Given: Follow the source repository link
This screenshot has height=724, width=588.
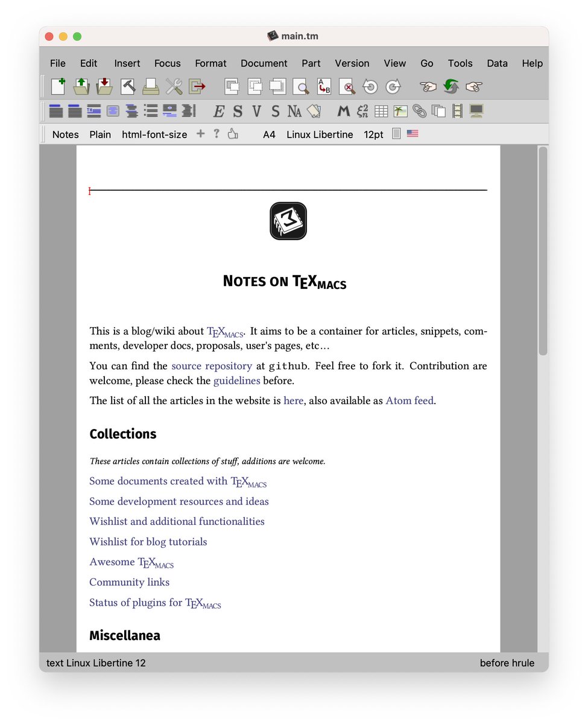Looking at the screenshot, I should 212,366.
